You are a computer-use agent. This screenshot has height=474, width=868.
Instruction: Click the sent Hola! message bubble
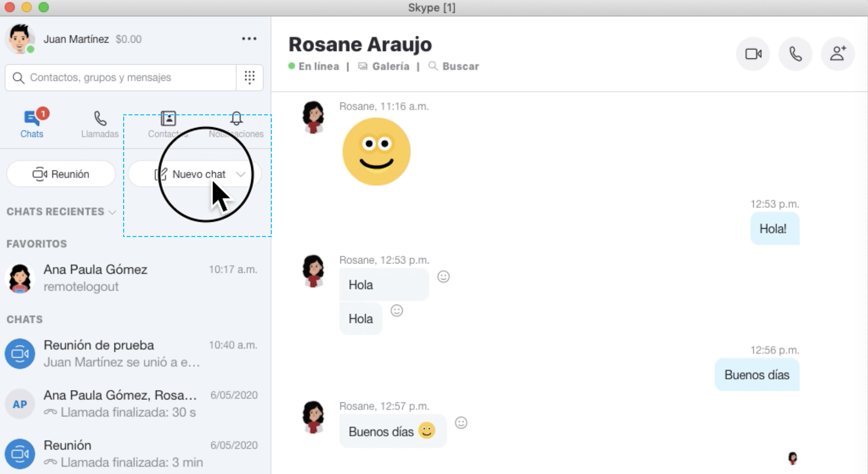tap(775, 229)
